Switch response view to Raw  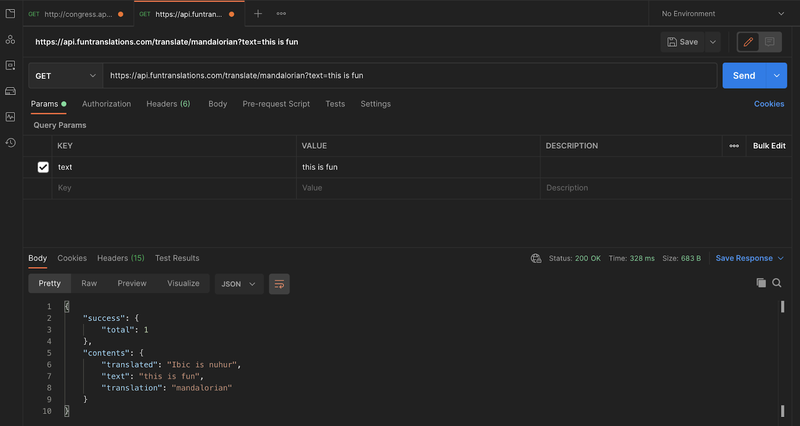89,284
